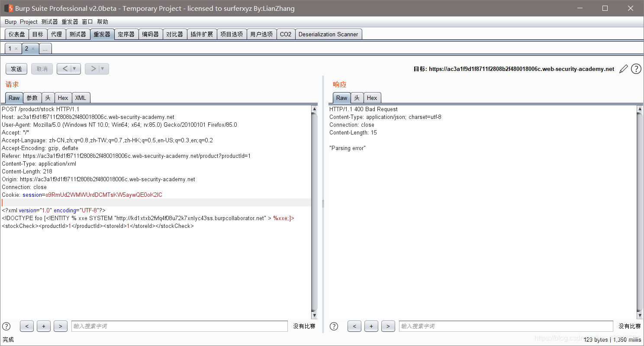Open the Burp menu
This screenshot has height=346, width=644.
[10, 22]
